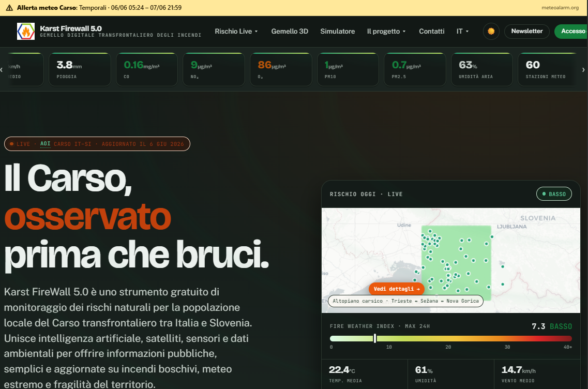Click the 7.3 BASSO index reading
The height and width of the screenshot is (389, 588).
pos(552,326)
